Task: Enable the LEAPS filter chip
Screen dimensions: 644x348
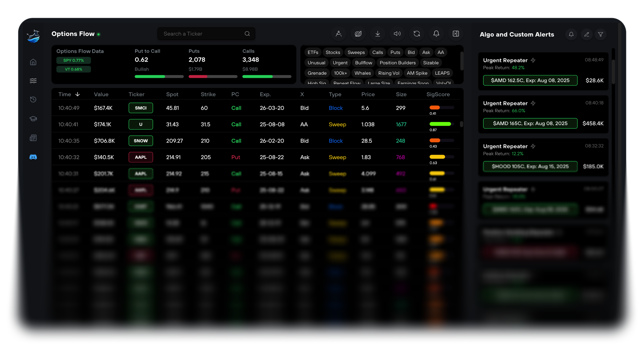Action: [x=442, y=73]
